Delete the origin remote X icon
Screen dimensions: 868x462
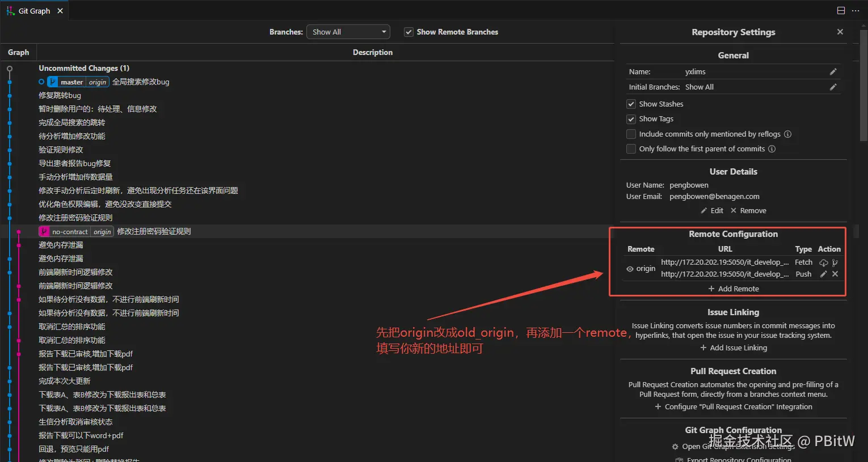835,274
